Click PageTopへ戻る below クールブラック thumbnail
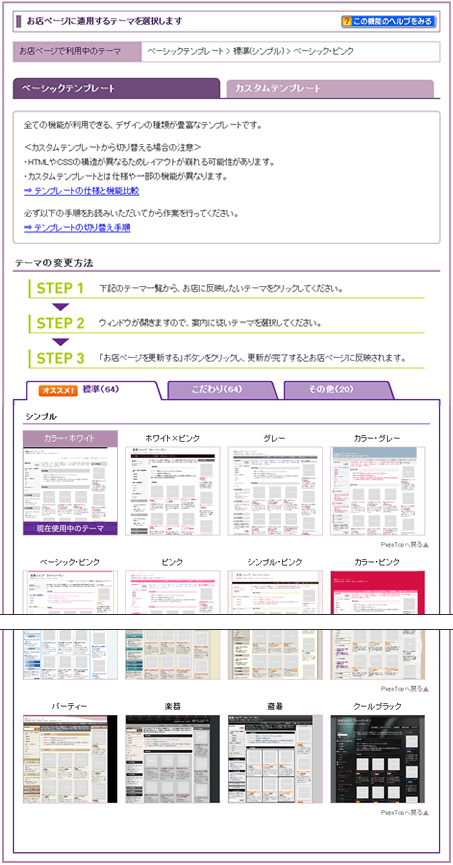453x865 pixels. click(404, 813)
